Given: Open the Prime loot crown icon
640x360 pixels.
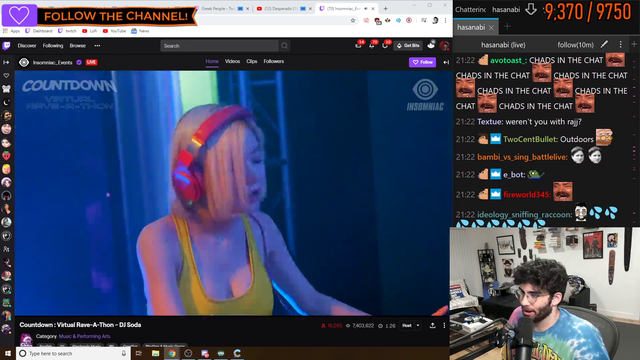Looking at the screenshot, I should [431, 46].
